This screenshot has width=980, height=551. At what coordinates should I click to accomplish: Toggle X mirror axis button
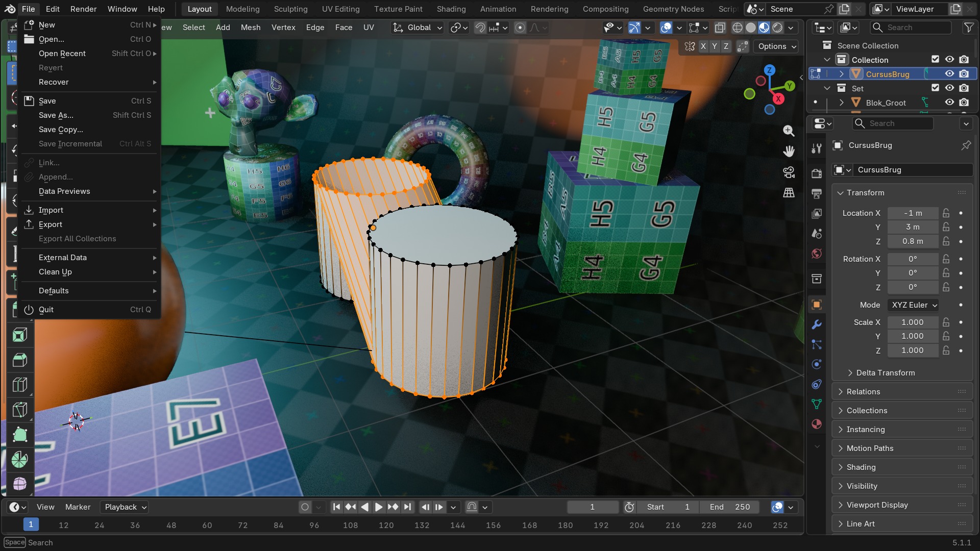[x=703, y=46]
